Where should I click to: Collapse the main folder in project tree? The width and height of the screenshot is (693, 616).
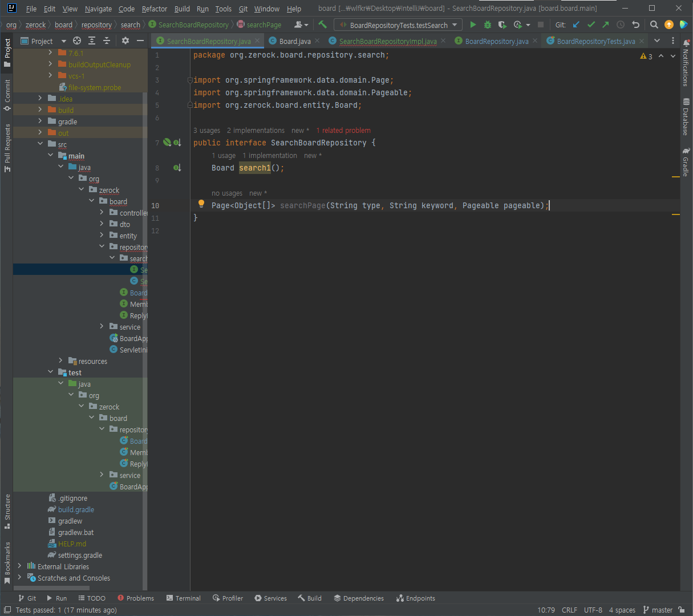coord(51,155)
